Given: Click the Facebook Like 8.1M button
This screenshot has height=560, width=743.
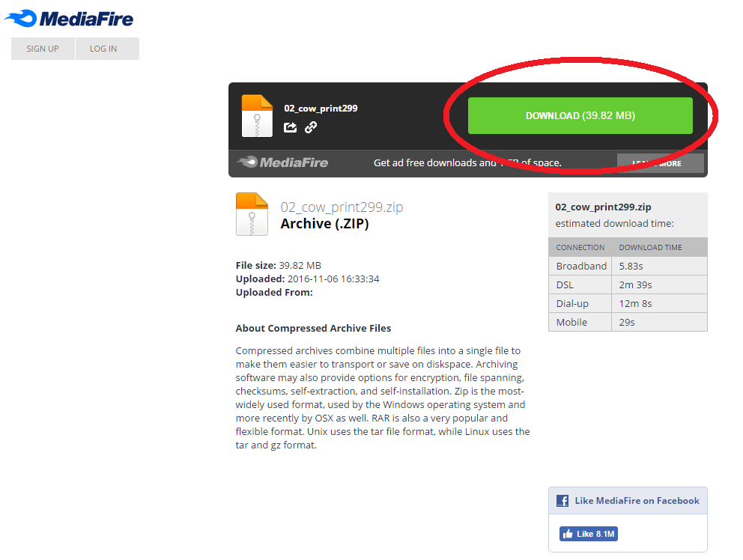Looking at the screenshot, I should [588, 534].
